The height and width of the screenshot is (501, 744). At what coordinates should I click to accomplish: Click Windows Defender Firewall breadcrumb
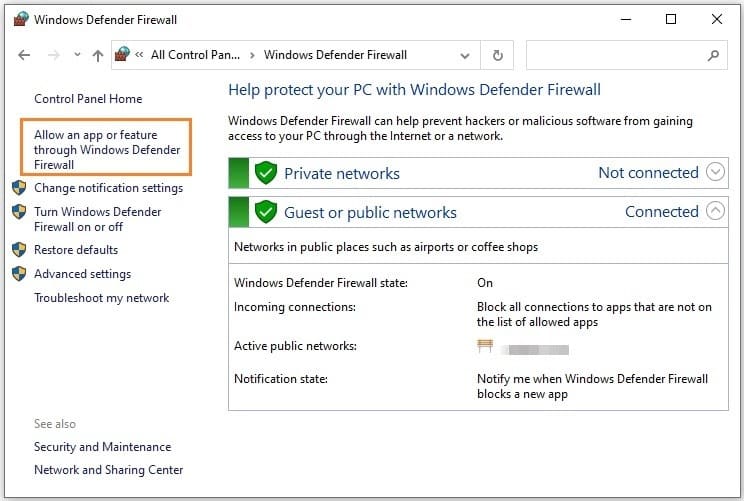point(335,55)
